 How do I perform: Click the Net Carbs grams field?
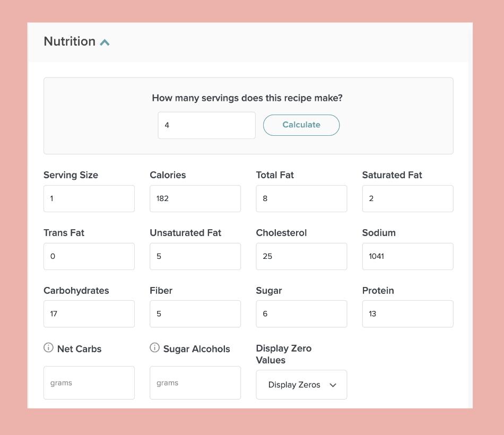pos(89,382)
